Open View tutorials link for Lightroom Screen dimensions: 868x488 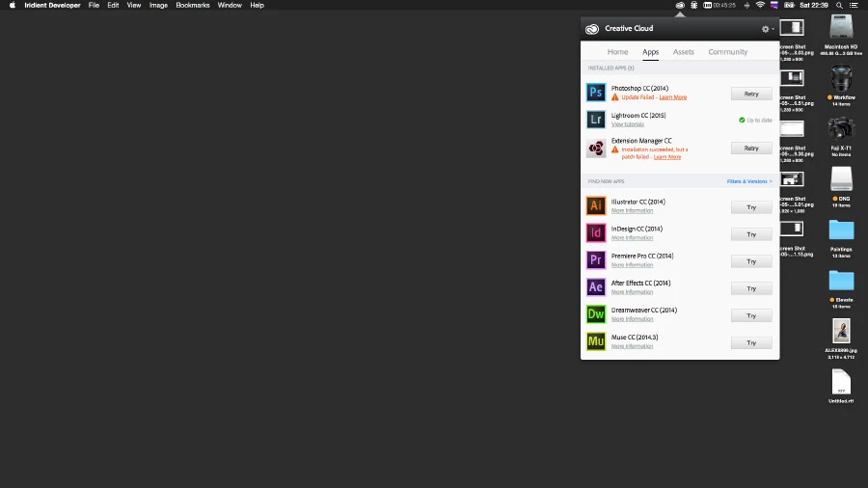point(627,124)
